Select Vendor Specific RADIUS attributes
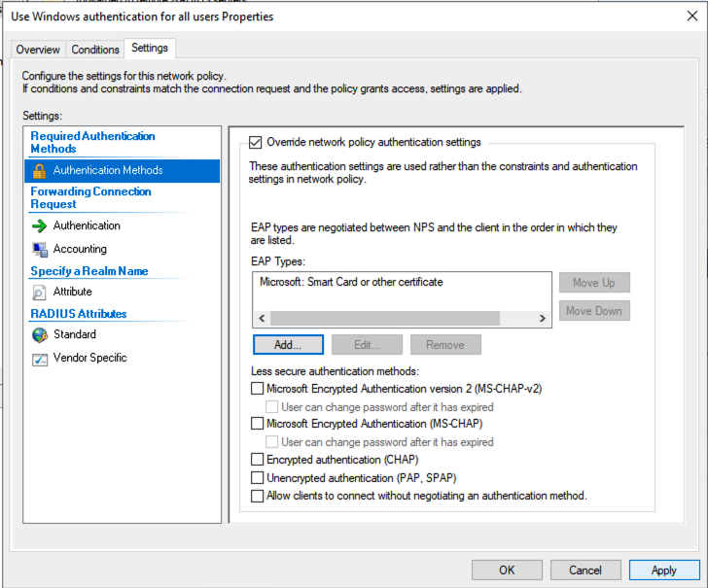Viewport: 708px width, 588px height. [89, 358]
